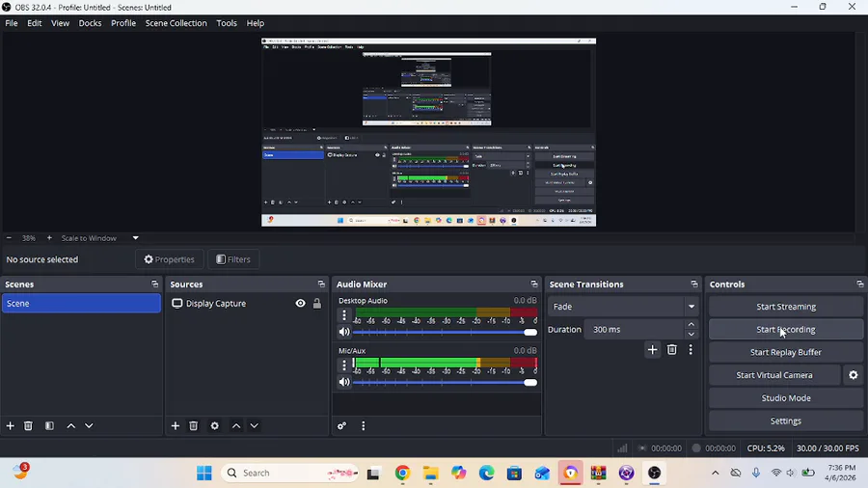The image size is (868, 488).
Task: Open the Docks menu
Action: click(x=90, y=23)
